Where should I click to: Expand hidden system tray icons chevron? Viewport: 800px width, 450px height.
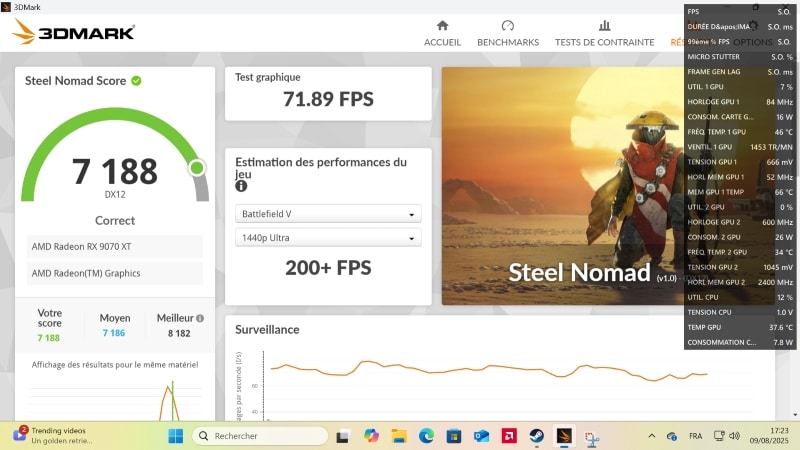coord(652,436)
